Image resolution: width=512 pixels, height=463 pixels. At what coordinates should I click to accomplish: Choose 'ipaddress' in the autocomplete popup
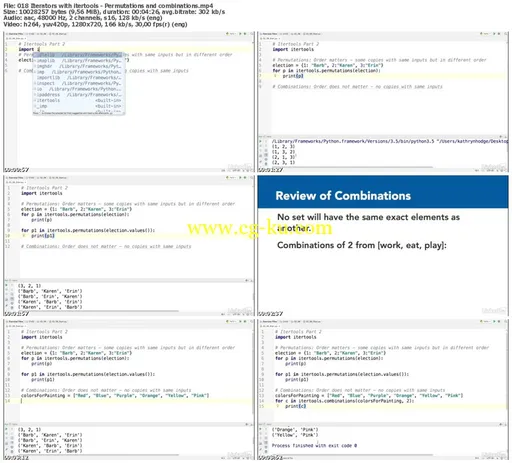[79, 95]
